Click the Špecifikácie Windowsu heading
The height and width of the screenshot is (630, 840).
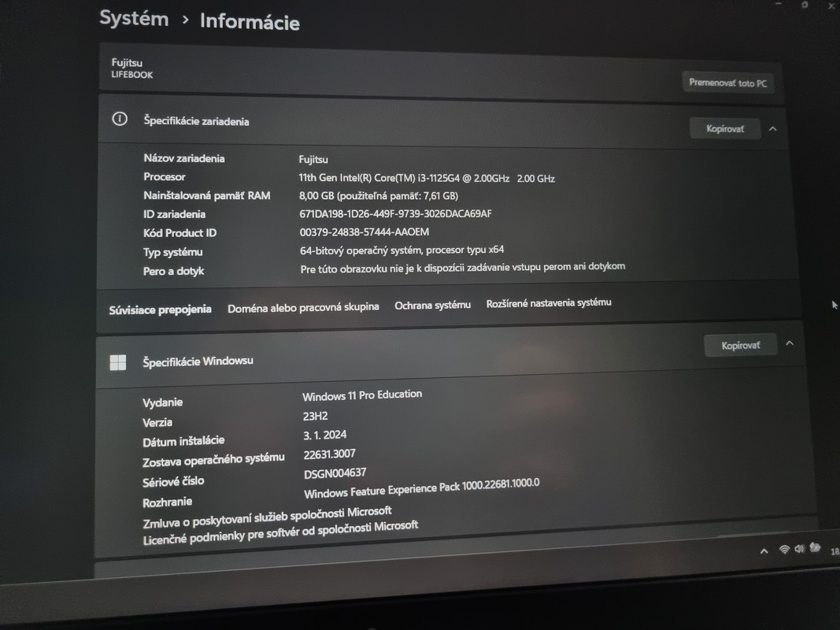(198, 361)
